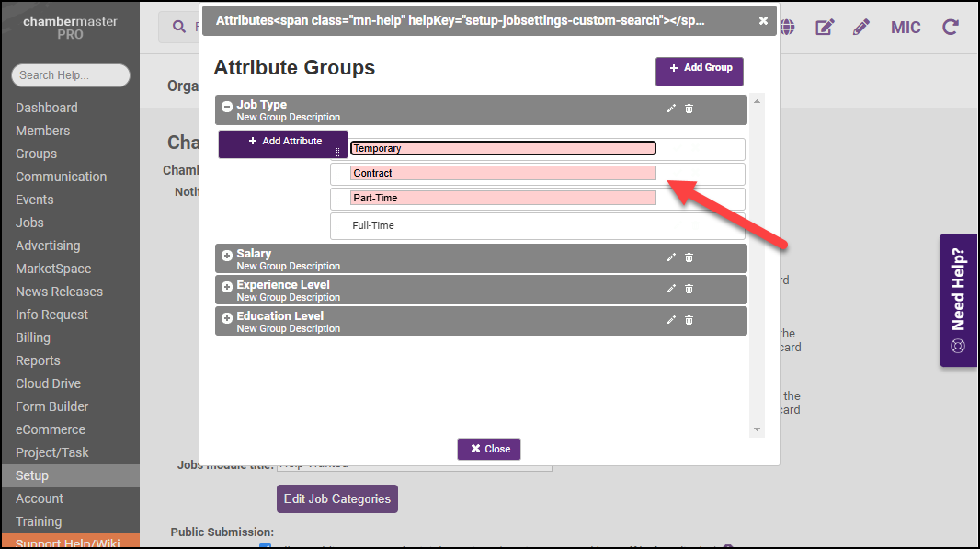Expand the Experience Level attribute group
The width and height of the screenshot is (980, 549).
[x=227, y=287]
